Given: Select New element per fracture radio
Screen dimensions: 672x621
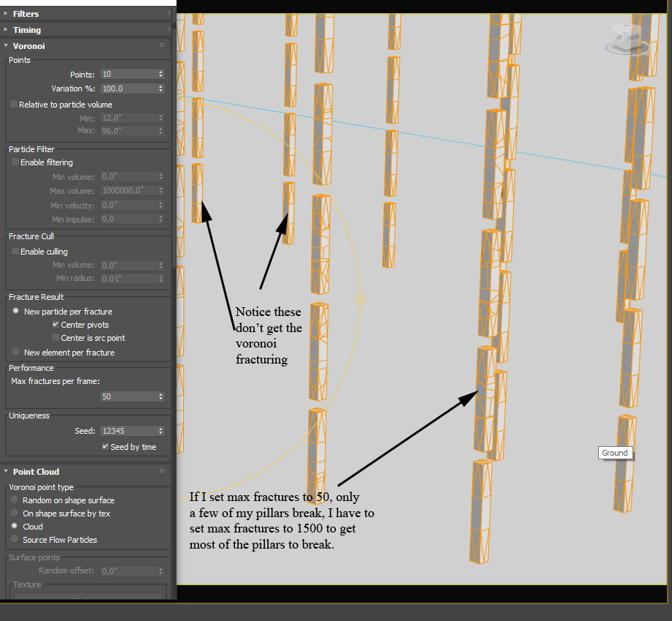Looking at the screenshot, I should [x=16, y=353].
